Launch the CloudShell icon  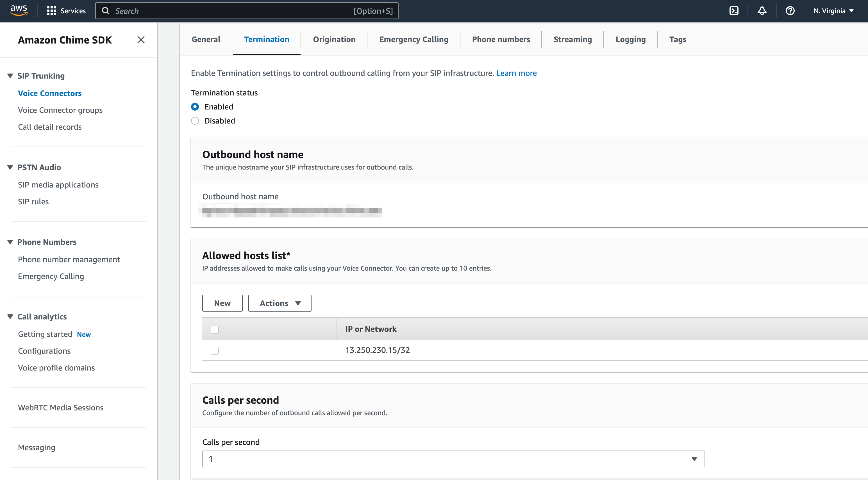click(733, 11)
